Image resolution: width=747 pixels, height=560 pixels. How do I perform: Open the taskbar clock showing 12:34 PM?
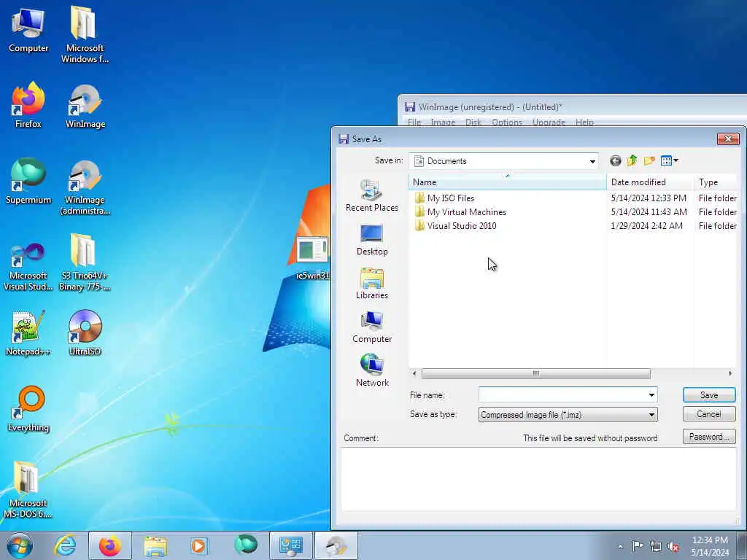[710, 546]
